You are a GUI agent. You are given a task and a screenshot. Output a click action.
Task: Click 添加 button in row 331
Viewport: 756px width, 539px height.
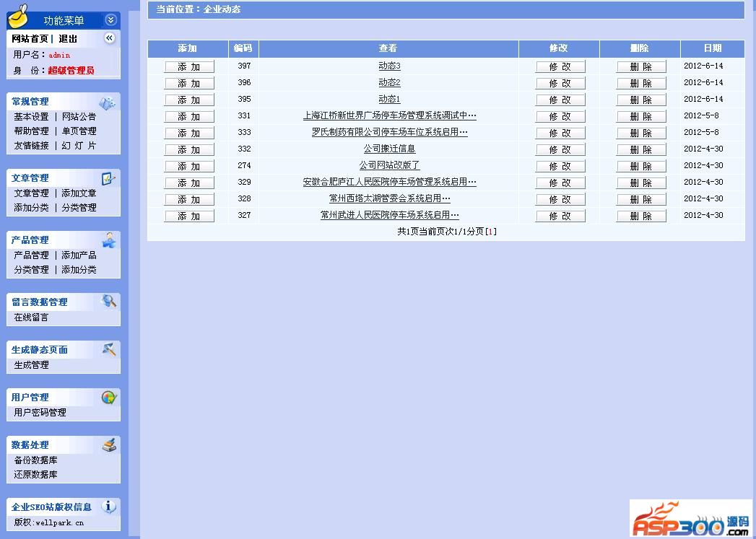click(x=189, y=117)
